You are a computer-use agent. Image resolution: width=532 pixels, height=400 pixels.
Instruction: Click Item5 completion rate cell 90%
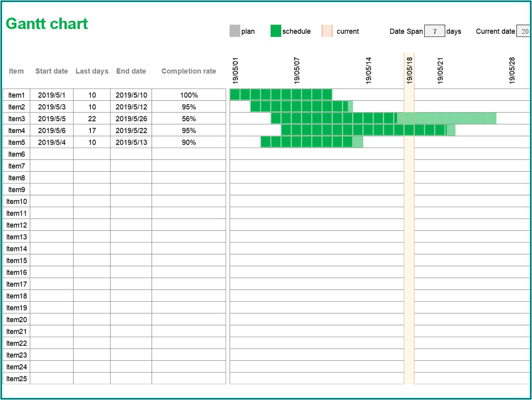(188, 142)
